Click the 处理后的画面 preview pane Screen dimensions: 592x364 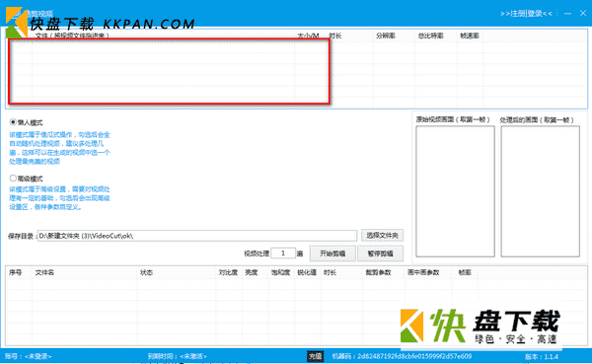pos(541,191)
